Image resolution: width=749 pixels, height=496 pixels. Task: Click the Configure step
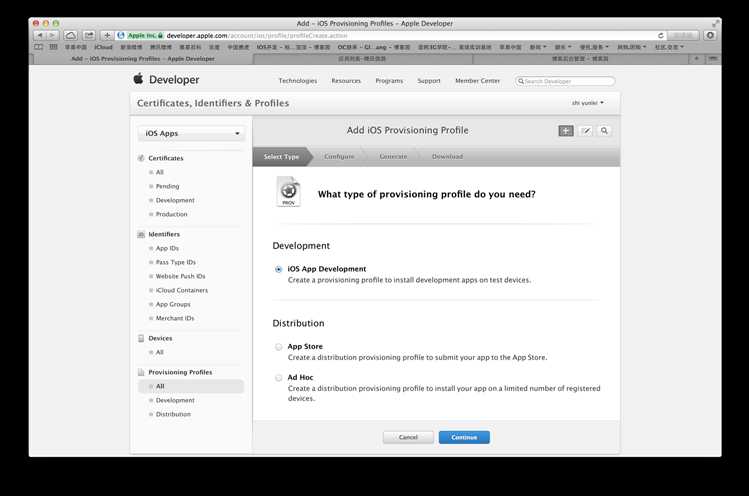coord(339,157)
